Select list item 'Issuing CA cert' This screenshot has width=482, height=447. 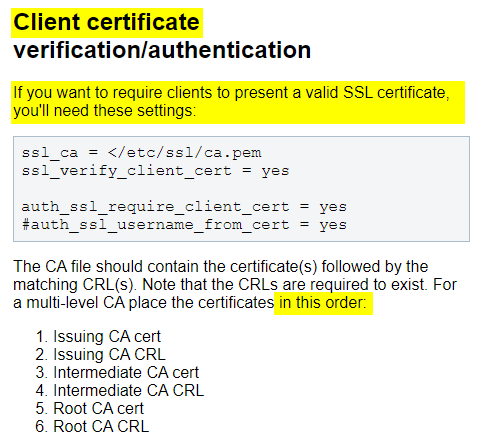(107, 336)
